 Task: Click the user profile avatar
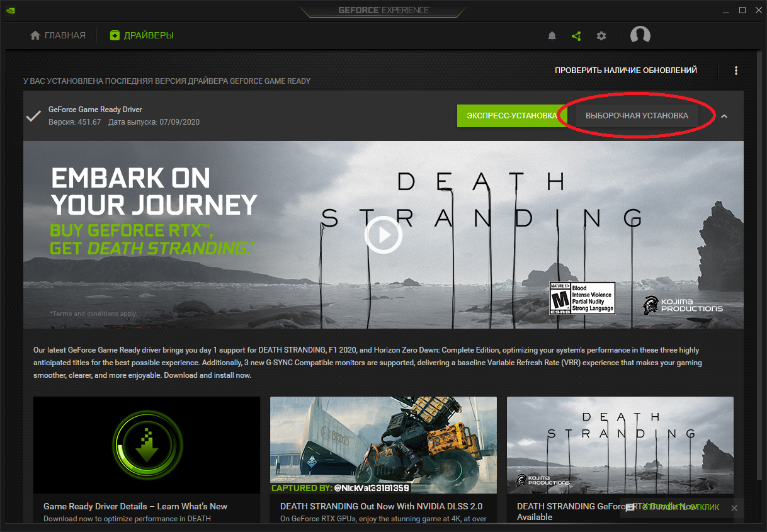tap(640, 35)
